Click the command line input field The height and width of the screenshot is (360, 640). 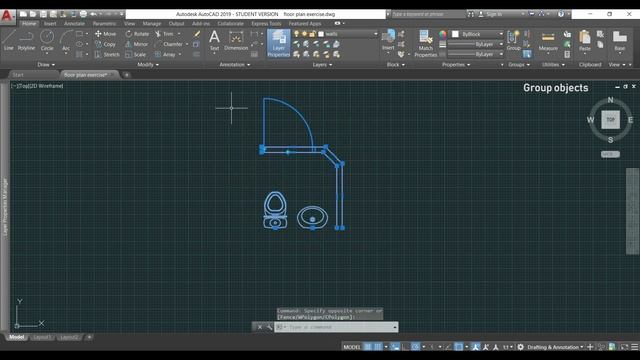[336, 327]
